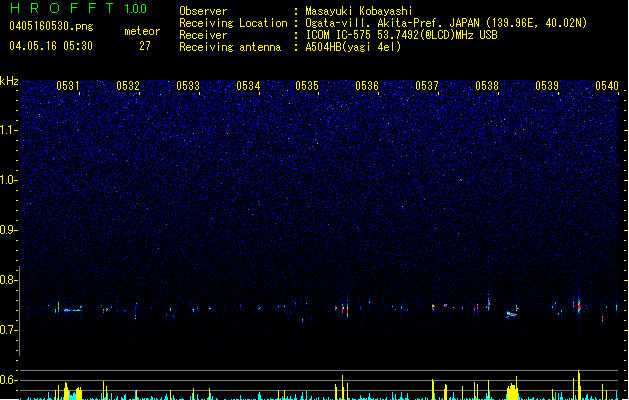This screenshot has height=400, width=629.
Task: Click the 0.7 kHz frequency axis label
Action: point(9,330)
